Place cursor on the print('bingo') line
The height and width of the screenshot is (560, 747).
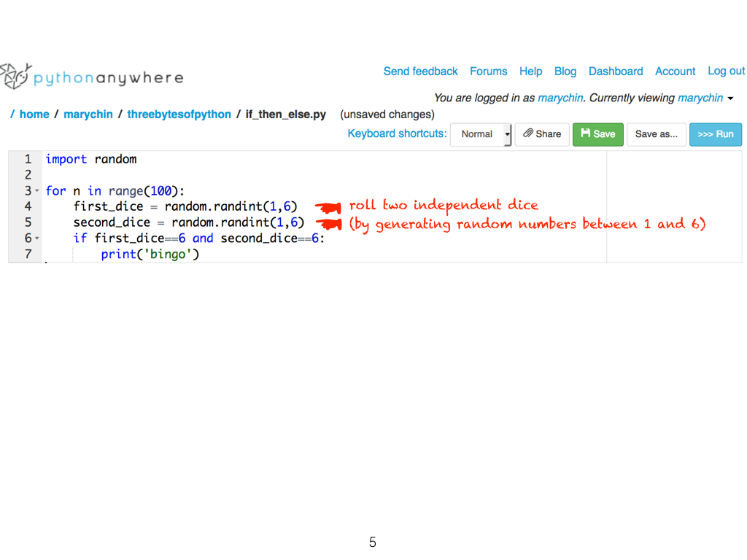pos(150,254)
